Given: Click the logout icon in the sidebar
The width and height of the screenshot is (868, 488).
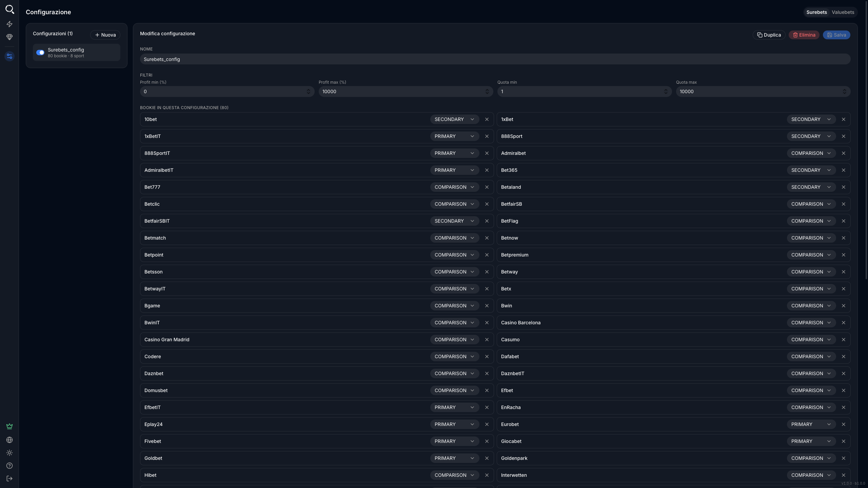Looking at the screenshot, I should point(9,479).
